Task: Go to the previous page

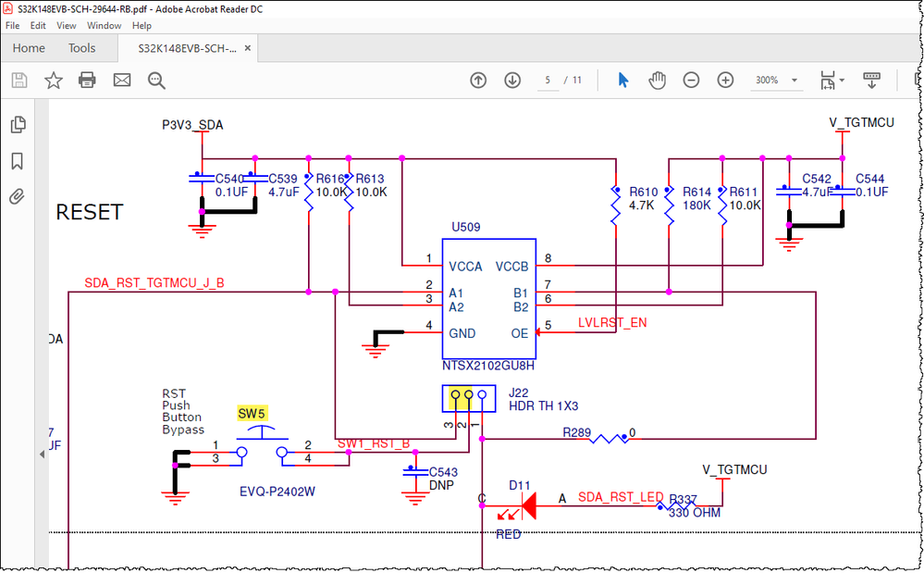Action: (478, 81)
